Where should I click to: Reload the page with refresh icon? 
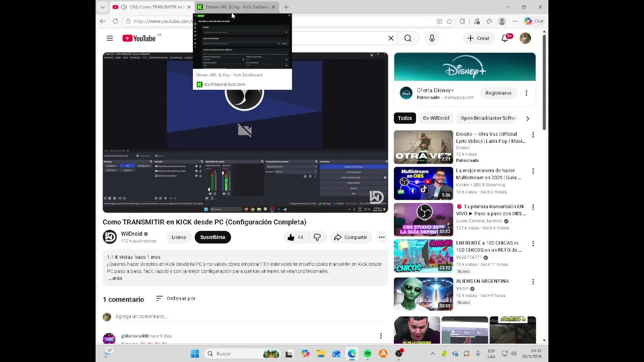coord(115,21)
